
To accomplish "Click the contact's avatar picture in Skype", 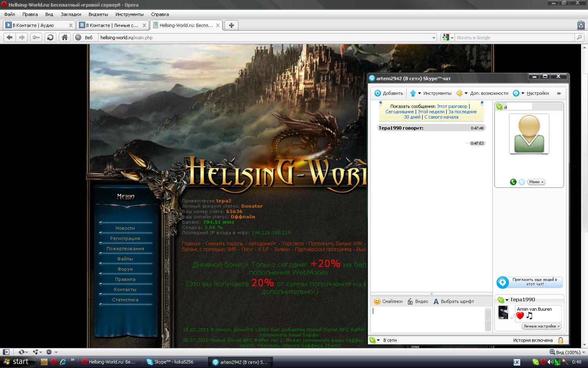I will [529, 134].
